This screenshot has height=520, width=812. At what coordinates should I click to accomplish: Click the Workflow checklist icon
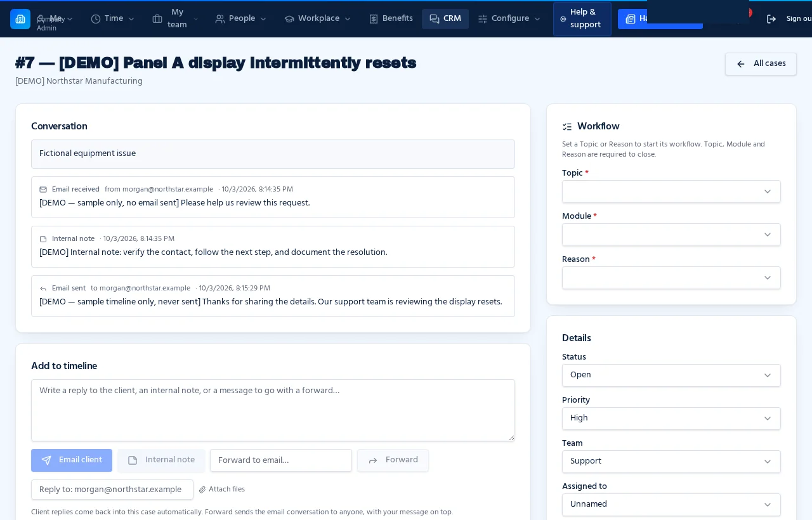pyautogui.click(x=567, y=127)
